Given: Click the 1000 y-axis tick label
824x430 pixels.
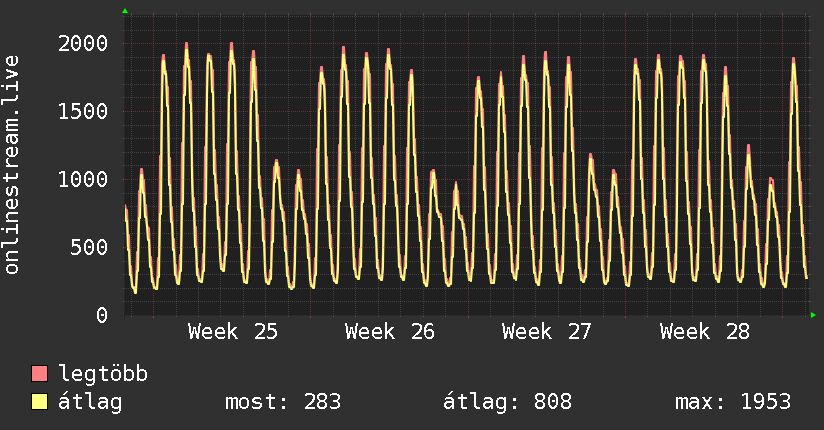Looking at the screenshot, I should 83,179.
